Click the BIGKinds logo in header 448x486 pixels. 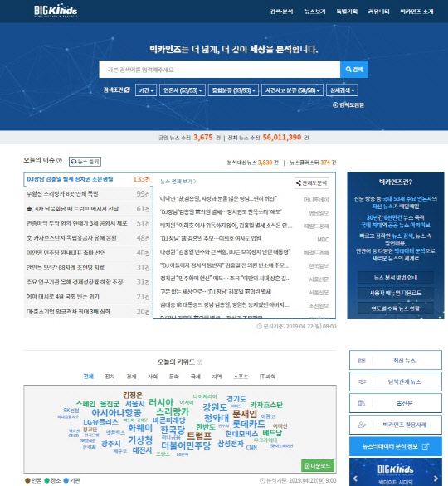click(x=56, y=11)
